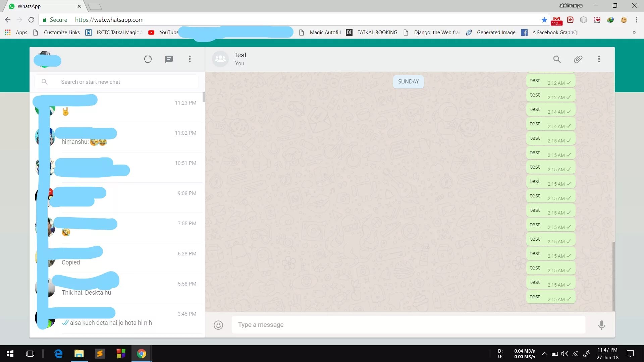Screen dimensions: 644x362
Task: Click the voice message microphone icon
Action: tap(601, 325)
